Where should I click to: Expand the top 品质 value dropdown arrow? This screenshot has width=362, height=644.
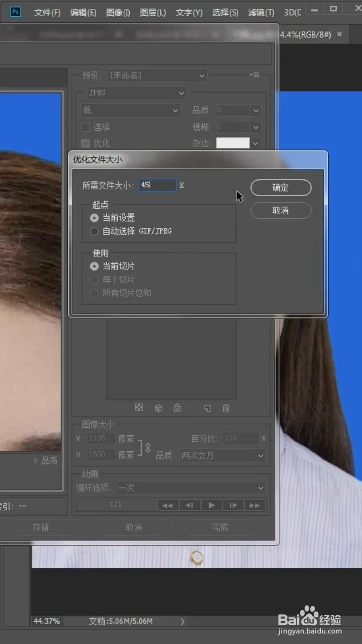(x=255, y=110)
